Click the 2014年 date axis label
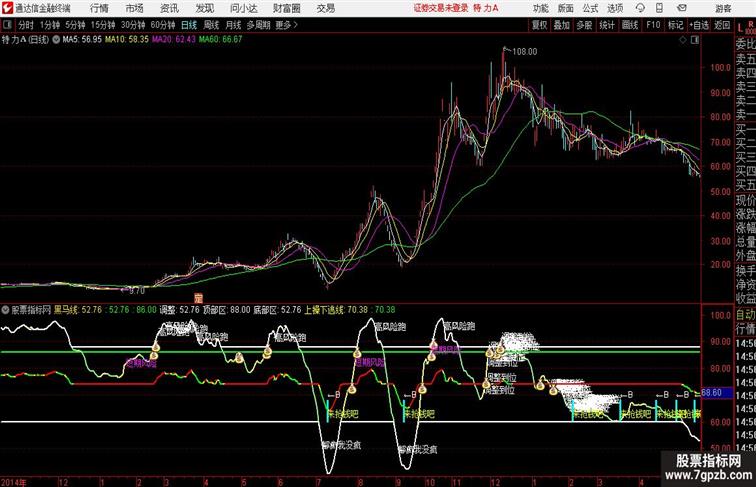 (x=14, y=482)
